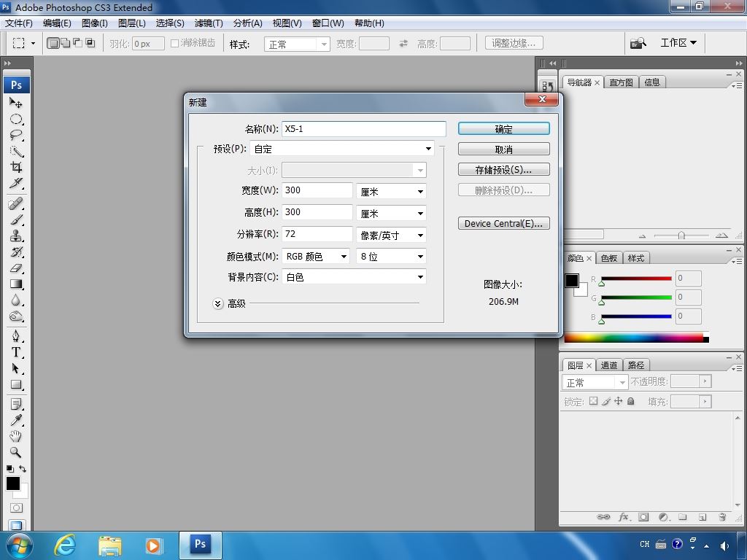Open the preset dropdown showing 自定

click(341, 149)
